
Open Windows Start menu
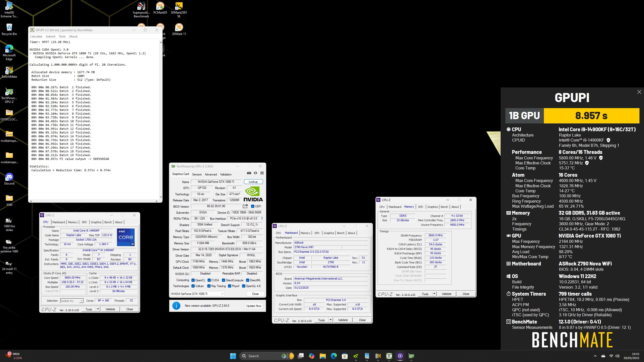233,356
